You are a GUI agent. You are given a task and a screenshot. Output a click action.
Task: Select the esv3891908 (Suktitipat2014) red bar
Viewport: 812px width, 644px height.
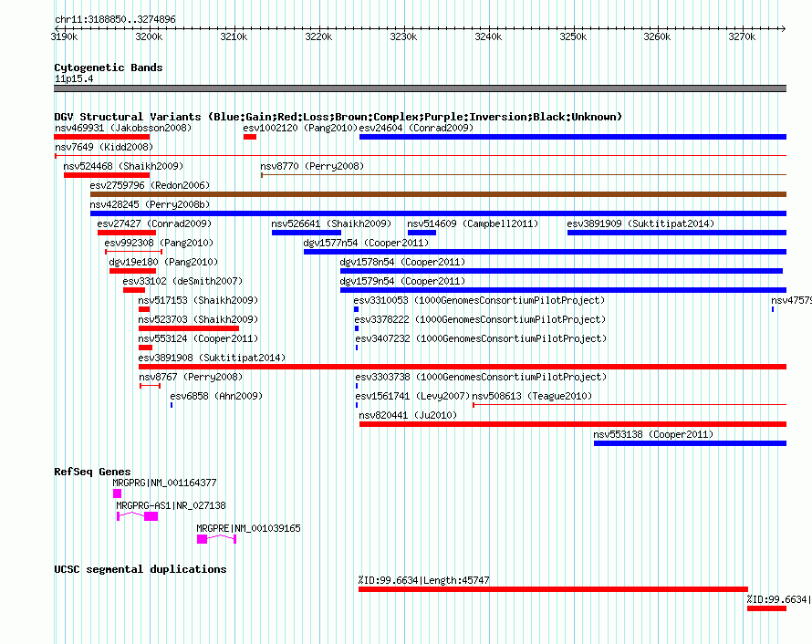coord(463,367)
